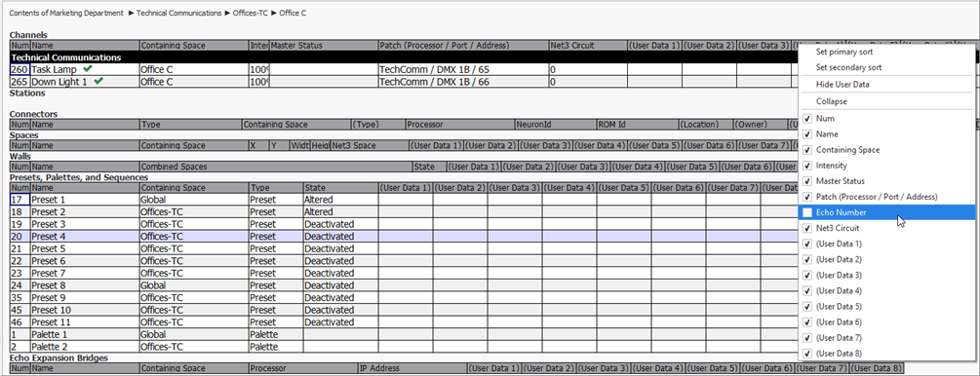This screenshot has width=980, height=376.
Task: Toggle the Patch (Processor / Port / Address) checkbox
Action: (x=807, y=197)
